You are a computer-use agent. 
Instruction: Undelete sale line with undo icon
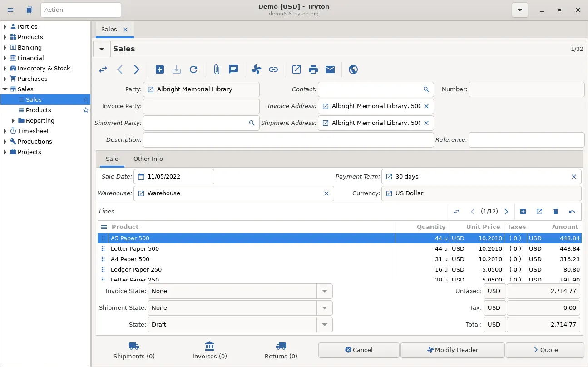pyautogui.click(x=572, y=212)
